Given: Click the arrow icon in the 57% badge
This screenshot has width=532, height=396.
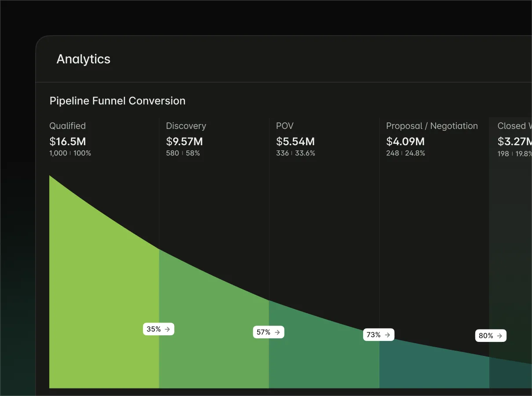Looking at the screenshot, I should pos(277,332).
